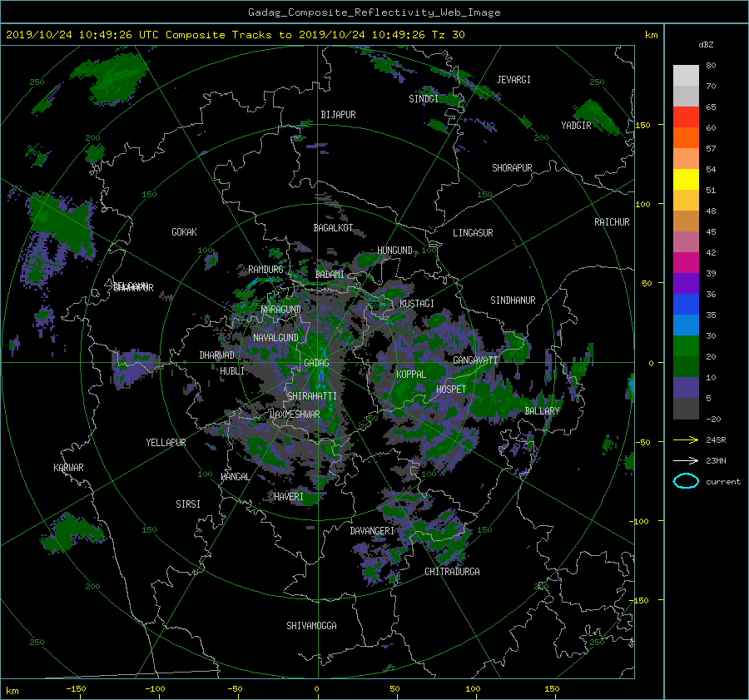Viewport: 749px width, 700px height.
Task: Click the gray -20 to 5 dBZ swatch
Action: coord(686,408)
